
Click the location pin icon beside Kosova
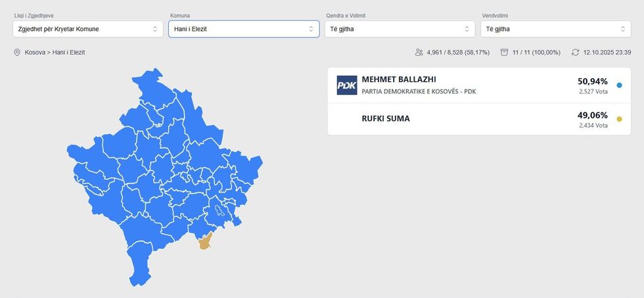pyautogui.click(x=17, y=53)
